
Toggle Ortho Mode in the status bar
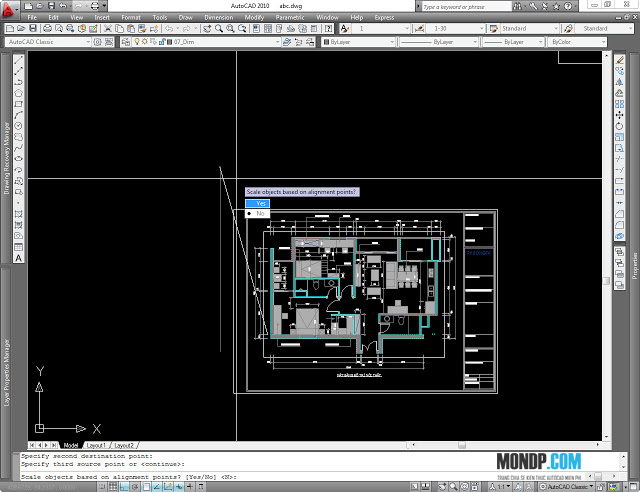pos(124,487)
